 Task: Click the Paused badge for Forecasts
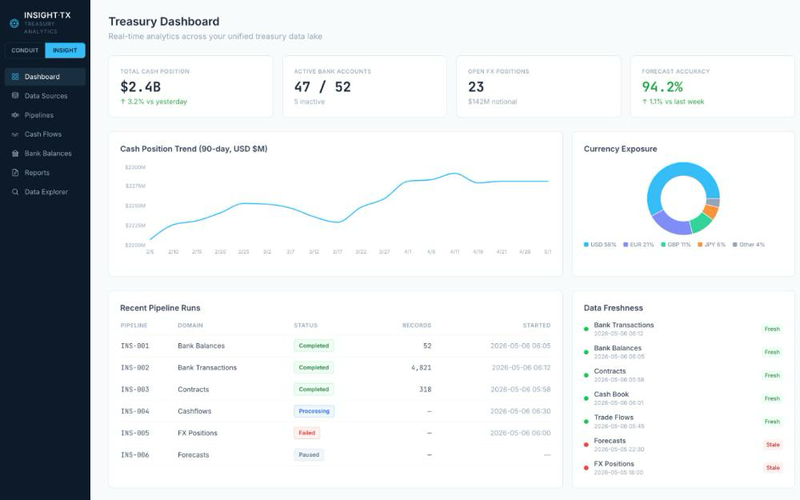[309, 455]
